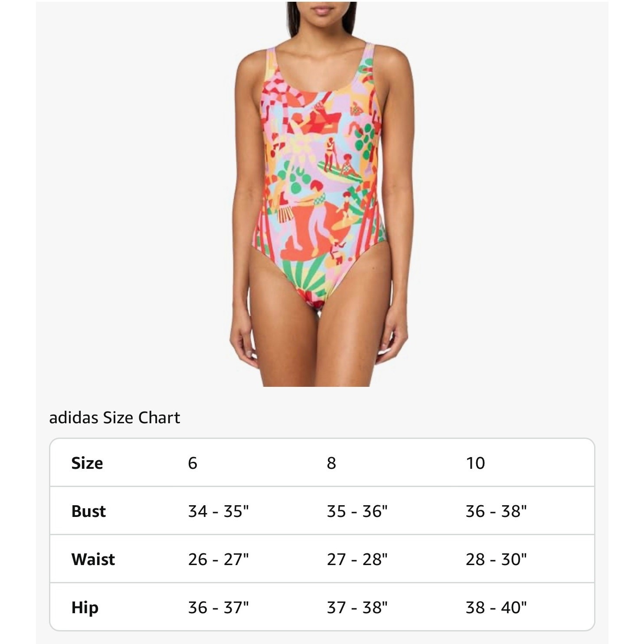Image resolution: width=644 pixels, height=644 pixels.
Task: Click hip measurement 37 - 38"
Action: (x=357, y=608)
